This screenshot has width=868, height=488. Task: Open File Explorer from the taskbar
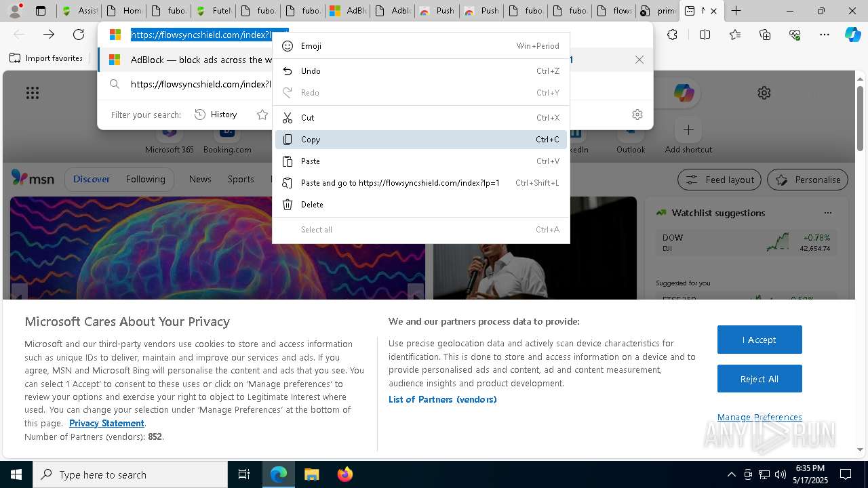(311, 474)
